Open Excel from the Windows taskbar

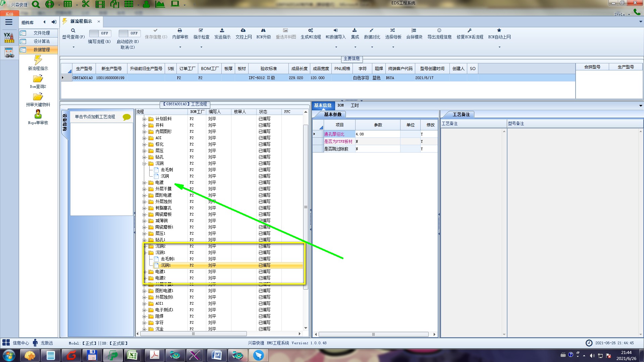132,355
